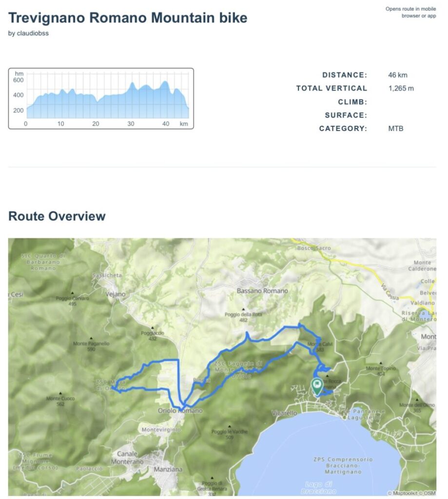Click the Poggio della Rota peak triangle
Image resolution: width=448 pixels, height=499 pixels.
243,309
